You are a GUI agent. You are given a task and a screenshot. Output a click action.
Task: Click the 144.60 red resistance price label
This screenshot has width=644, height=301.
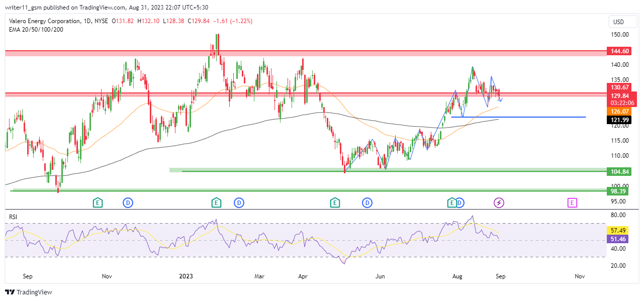[x=619, y=51]
